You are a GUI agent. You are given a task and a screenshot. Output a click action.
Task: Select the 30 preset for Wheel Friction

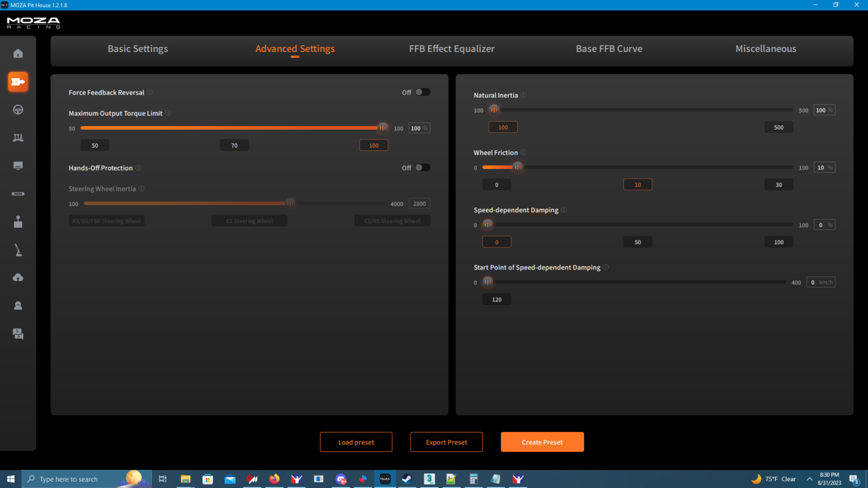click(779, 185)
